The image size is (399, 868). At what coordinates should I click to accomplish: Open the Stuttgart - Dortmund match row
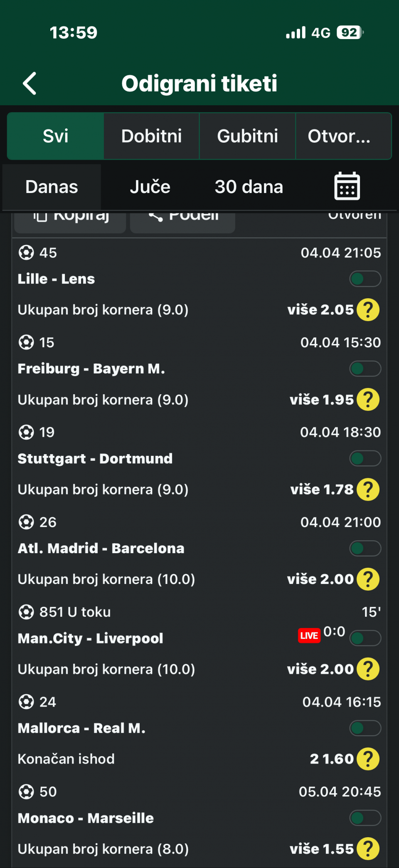coord(95,459)
